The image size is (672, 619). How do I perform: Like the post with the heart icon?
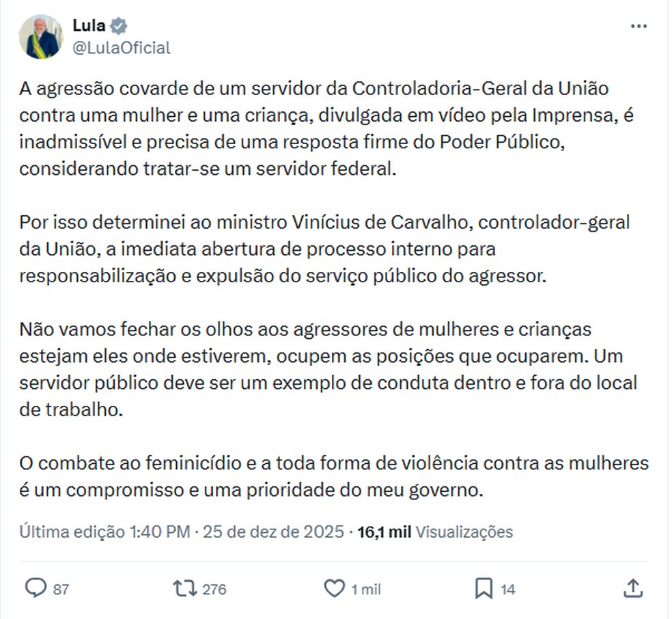tap(335, 588)
